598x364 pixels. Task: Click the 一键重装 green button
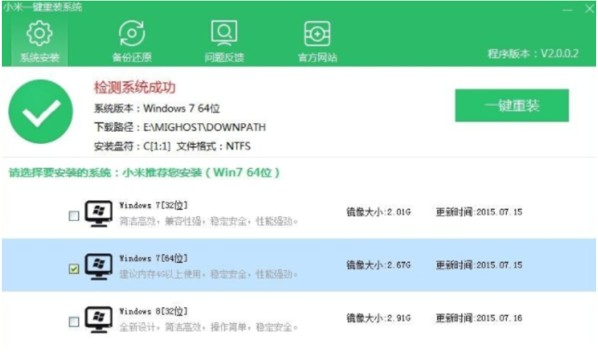[513, 105]
